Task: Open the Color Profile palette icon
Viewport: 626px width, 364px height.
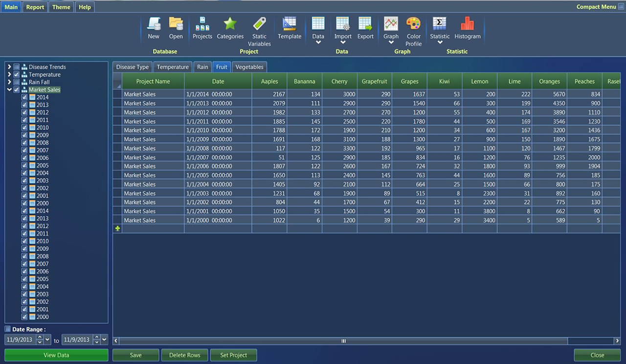Action: [414, 23]
